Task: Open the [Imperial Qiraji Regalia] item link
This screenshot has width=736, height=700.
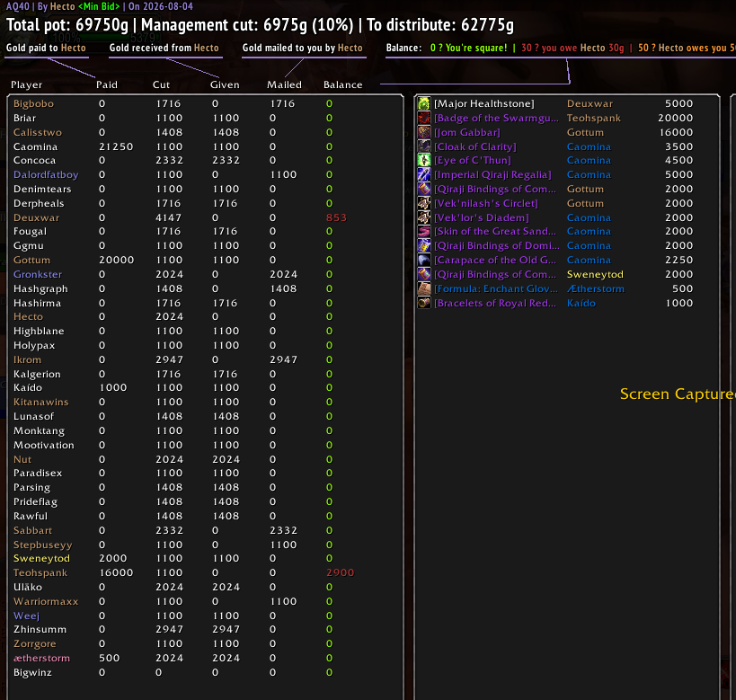Action: [492, 174]
